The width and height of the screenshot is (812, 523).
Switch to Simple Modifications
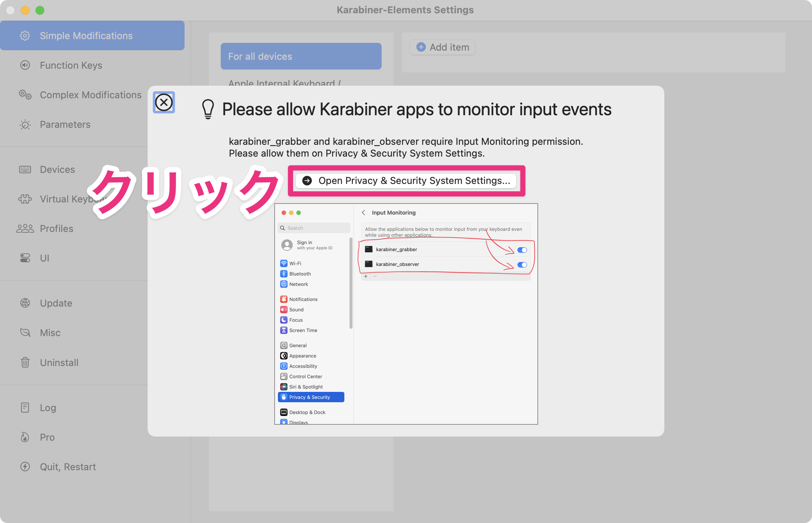point(86,35)
